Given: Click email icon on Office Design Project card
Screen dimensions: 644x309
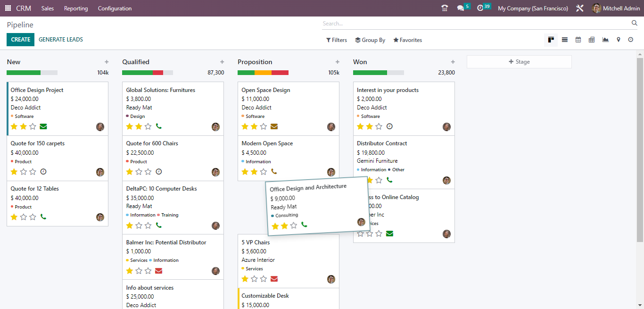Looking at the screenshot, I should point(43,126).
